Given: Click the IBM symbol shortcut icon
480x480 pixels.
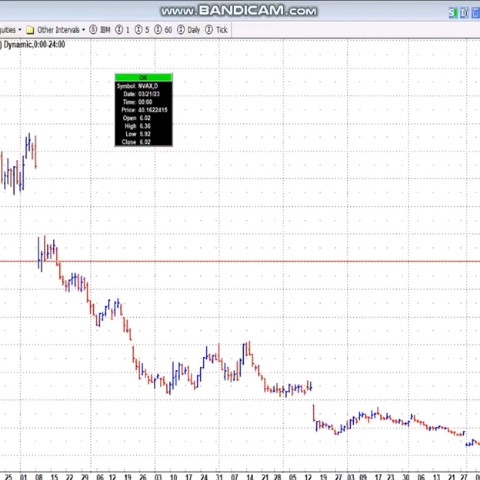Looking at the screenshot, I should coord(93,30).
